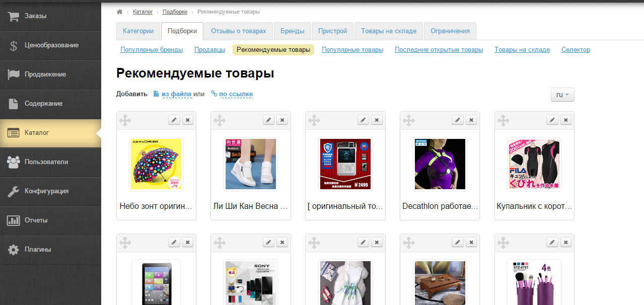Remove the wooden table product card

click(472, 242)
